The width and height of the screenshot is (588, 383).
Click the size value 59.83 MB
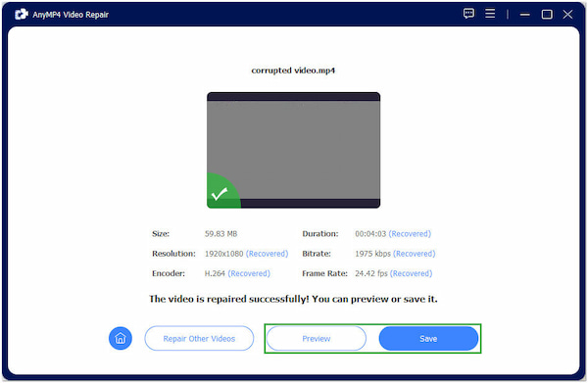pos(220,234)
